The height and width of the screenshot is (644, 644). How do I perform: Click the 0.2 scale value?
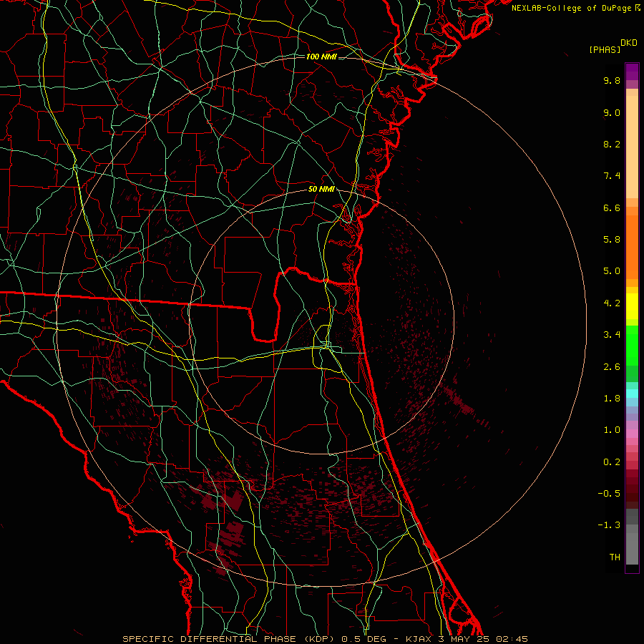click(612, 462)
